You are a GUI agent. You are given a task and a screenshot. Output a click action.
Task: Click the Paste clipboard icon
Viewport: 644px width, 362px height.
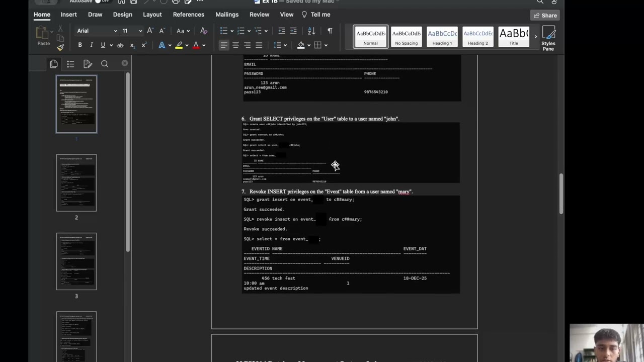coord(42,33)
